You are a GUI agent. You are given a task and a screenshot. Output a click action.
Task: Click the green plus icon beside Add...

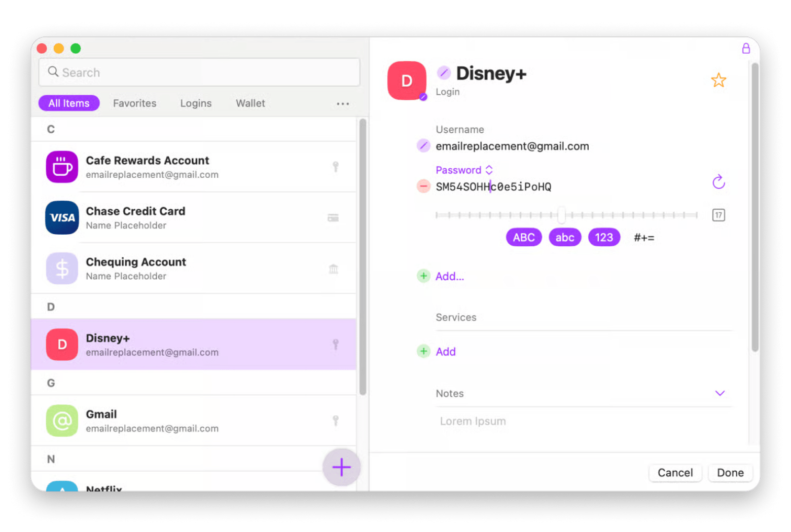click(423, 276)
